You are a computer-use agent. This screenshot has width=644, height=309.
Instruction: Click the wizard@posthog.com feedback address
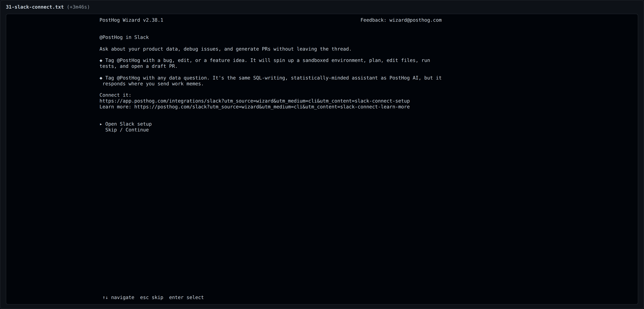(x=416, y=20)
